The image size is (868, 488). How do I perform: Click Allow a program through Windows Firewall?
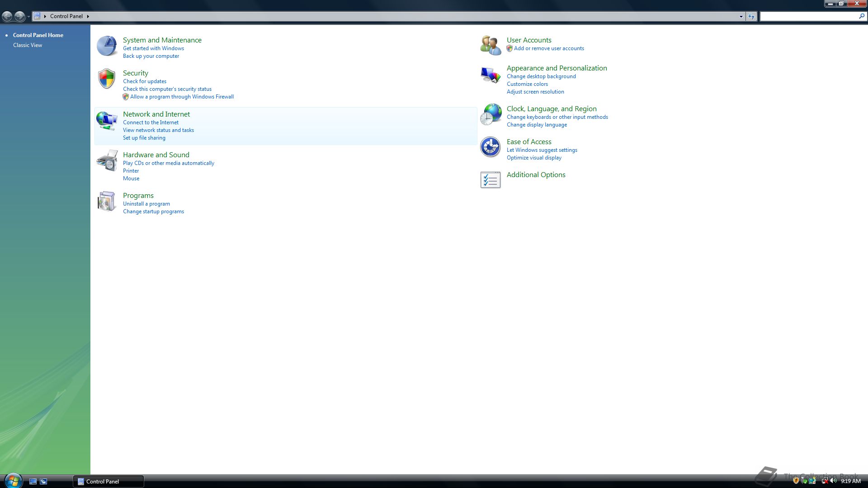tap(182, 97)
